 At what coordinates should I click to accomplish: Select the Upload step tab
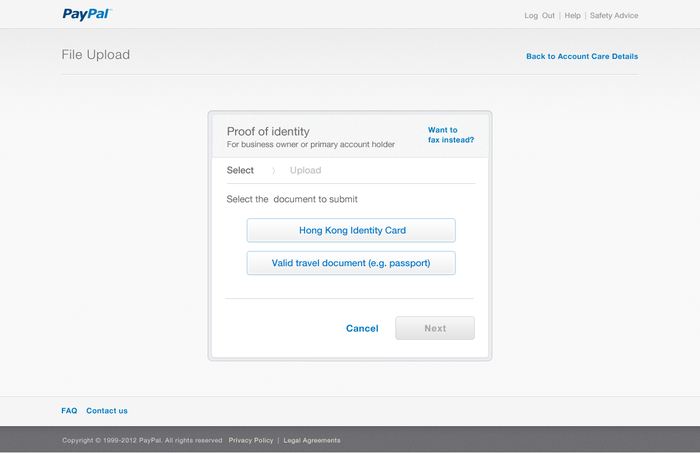(x=305, y=170)
